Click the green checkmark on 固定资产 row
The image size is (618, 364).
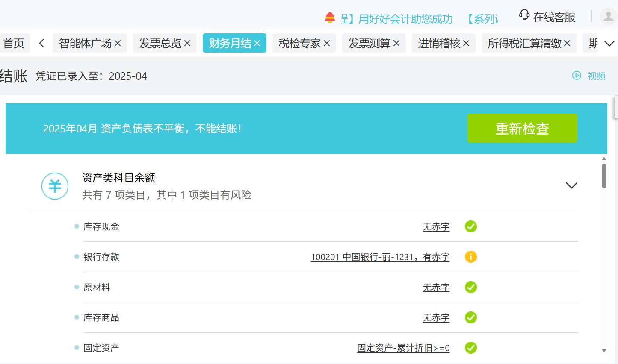click(x=470, y=348)
